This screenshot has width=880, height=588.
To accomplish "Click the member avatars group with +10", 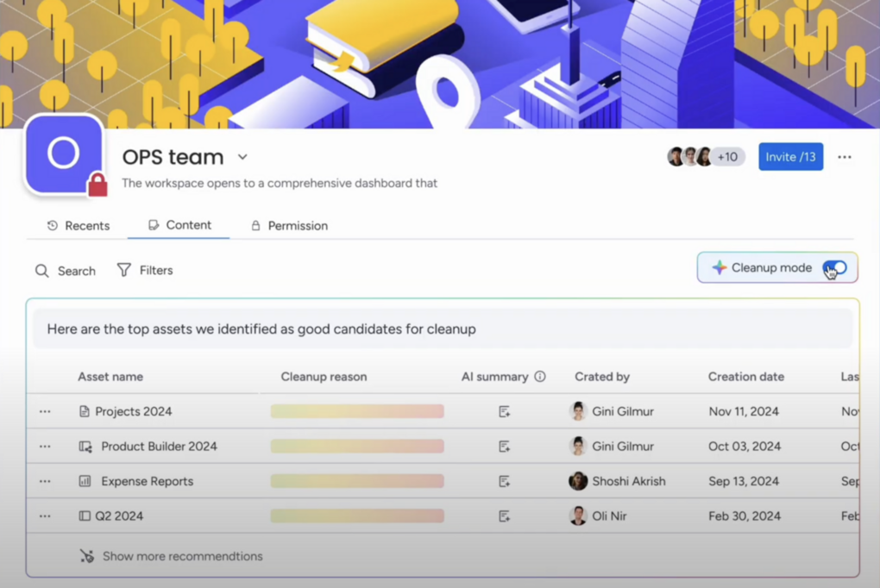I will point(705,157).
